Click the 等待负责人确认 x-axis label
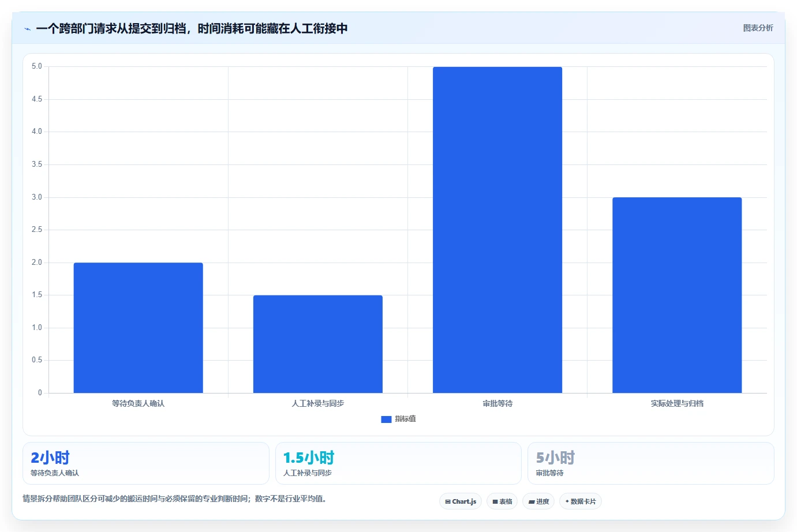Screen dimensions: 797x532 139,403
